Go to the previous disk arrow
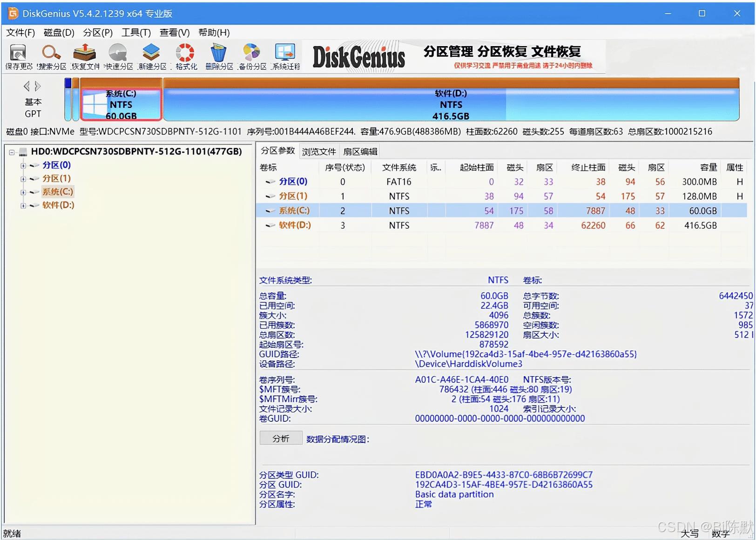Screen dimensions: 756x540 27,86
